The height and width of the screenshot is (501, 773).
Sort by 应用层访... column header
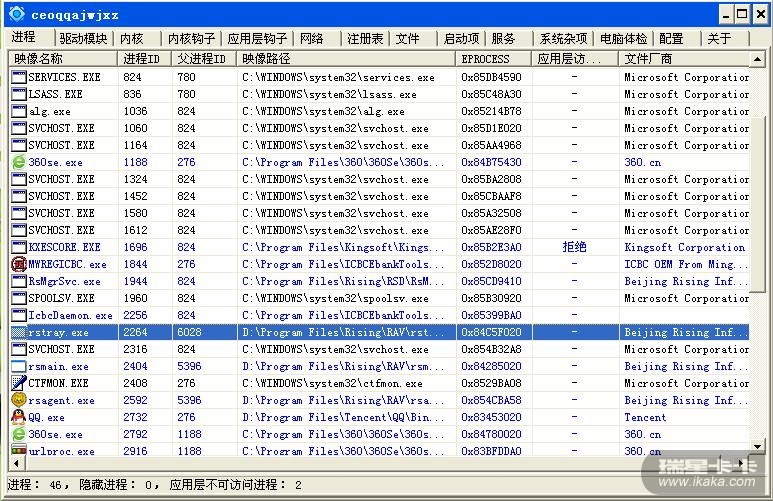(575, 59)
